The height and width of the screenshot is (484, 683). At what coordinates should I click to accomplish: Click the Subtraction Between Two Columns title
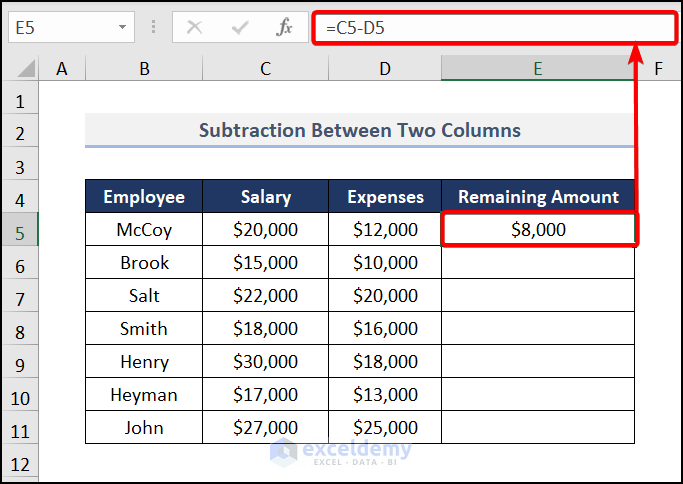[360, 131]
